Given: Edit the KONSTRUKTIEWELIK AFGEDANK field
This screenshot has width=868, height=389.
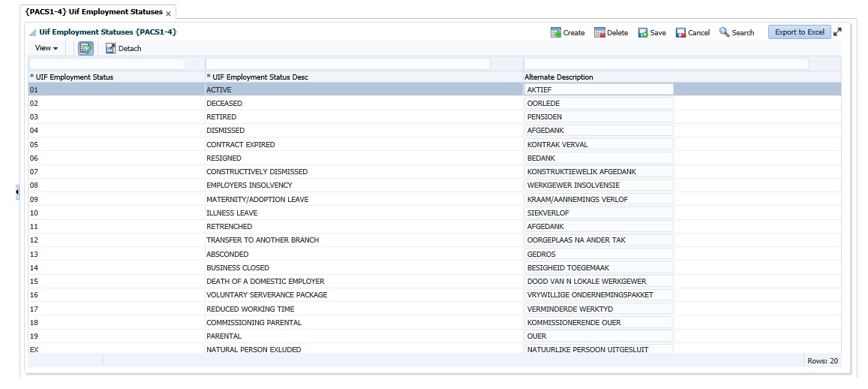Looking at the screenshot, I should 599,172.
